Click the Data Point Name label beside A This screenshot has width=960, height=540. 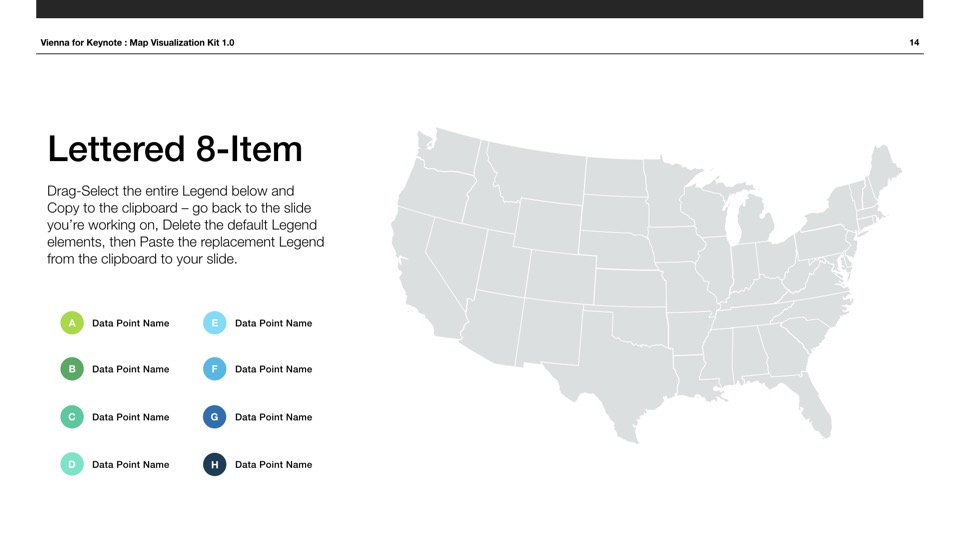point(130,323)
